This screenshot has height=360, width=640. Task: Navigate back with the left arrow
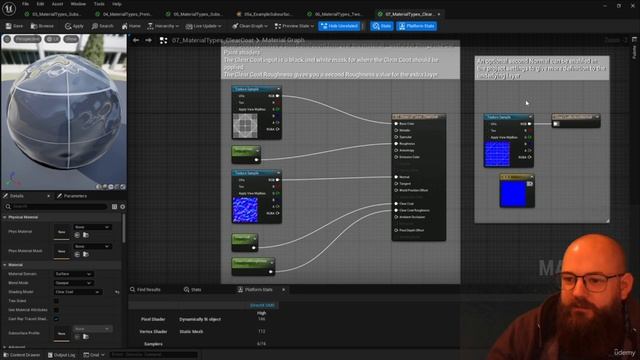click(x=136, y=40)
